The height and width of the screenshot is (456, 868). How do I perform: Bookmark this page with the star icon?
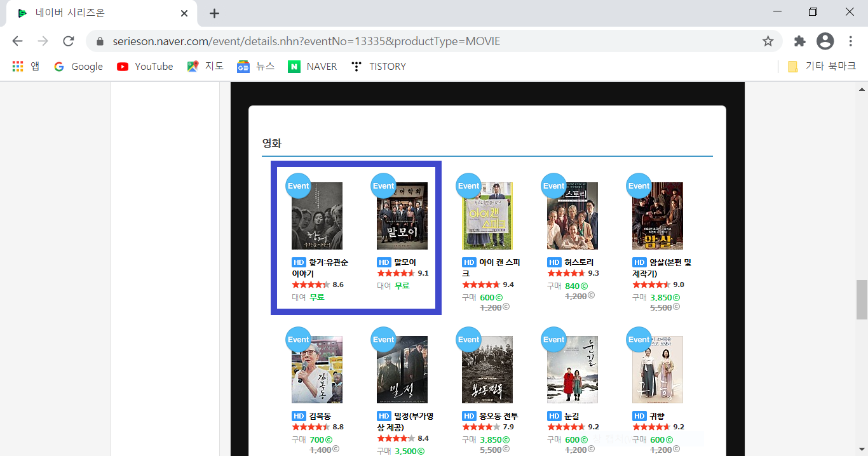(768, 41)
